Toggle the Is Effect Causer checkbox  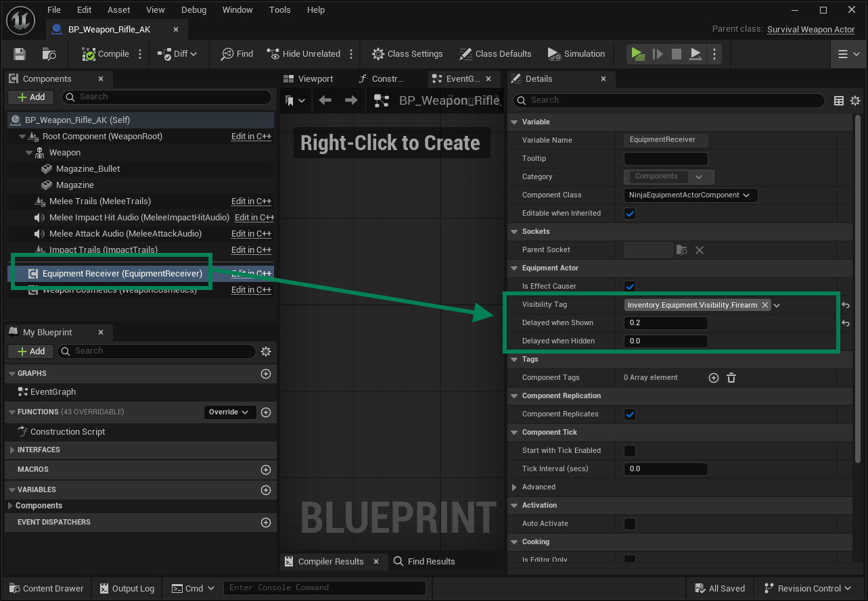630,287
